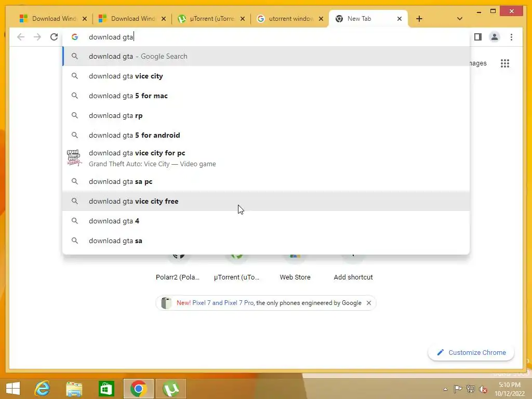Minimize the Chrome window
Image resolution: width=532 pixels, height=399 pixels.
click(x=478, y=11)
